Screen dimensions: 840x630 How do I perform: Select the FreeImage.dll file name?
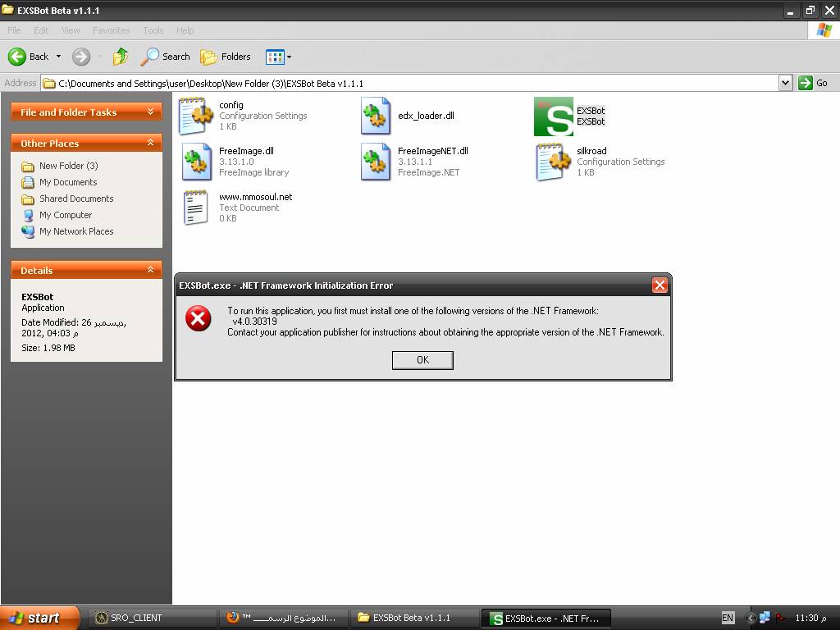pos(246,151)
